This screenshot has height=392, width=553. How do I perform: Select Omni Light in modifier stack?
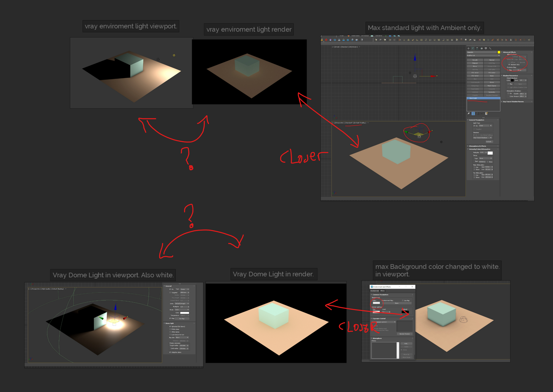(x=484, y=98)
